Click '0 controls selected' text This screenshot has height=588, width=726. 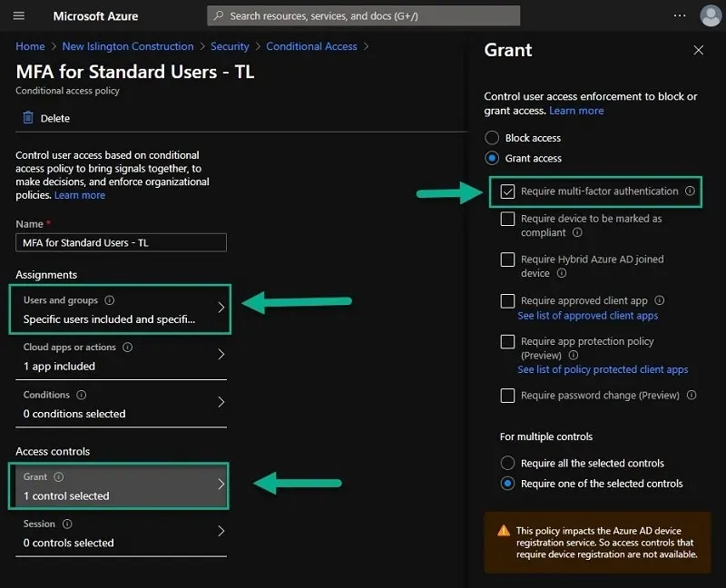pos(69,544)
